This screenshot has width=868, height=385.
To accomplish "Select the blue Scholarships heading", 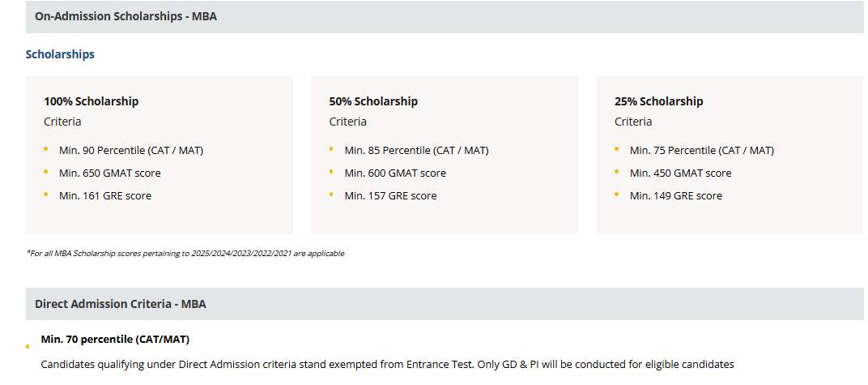I will pos(60,54).
